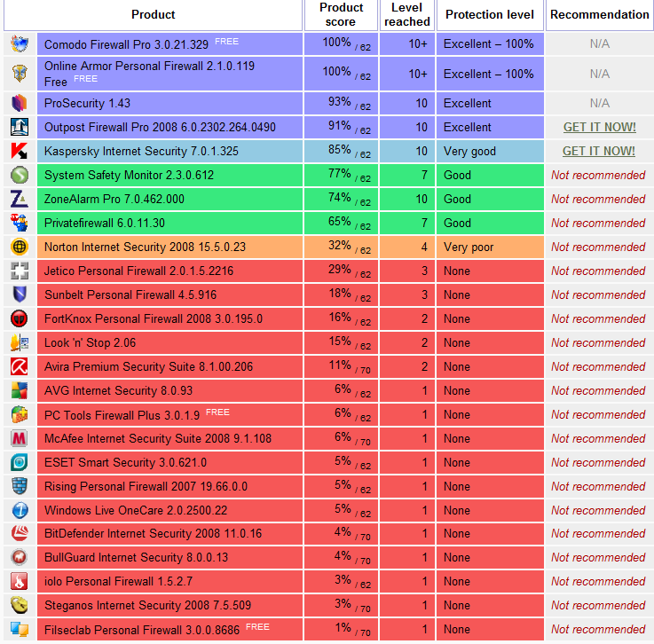Click Very poor protection level for Norton
The width and height of the screenshot is (654, 644).
[469, 247]
